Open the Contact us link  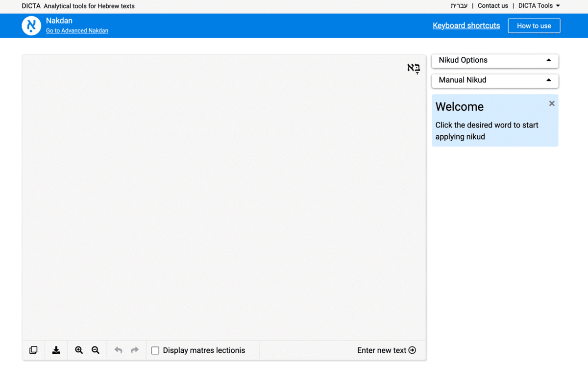[x=493, y=6]
